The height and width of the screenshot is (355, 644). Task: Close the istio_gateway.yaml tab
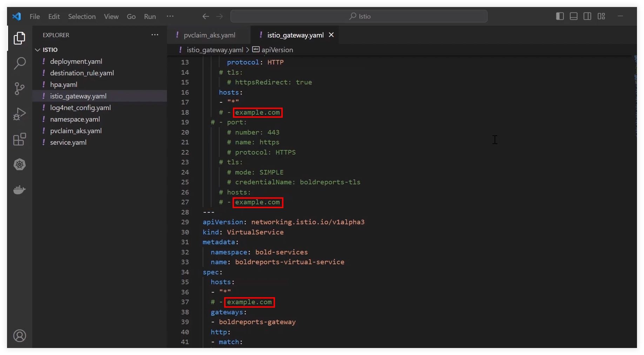(x=331, y=35)
